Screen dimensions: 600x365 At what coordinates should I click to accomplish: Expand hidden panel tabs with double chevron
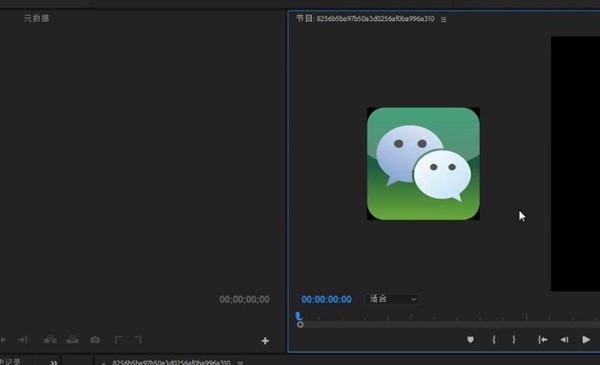pos(54,362)
